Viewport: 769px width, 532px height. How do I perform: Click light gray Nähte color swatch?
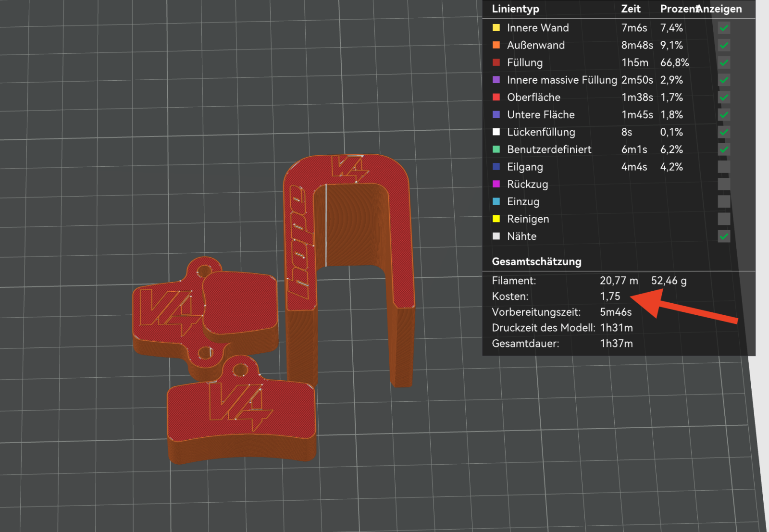[496, 236]
